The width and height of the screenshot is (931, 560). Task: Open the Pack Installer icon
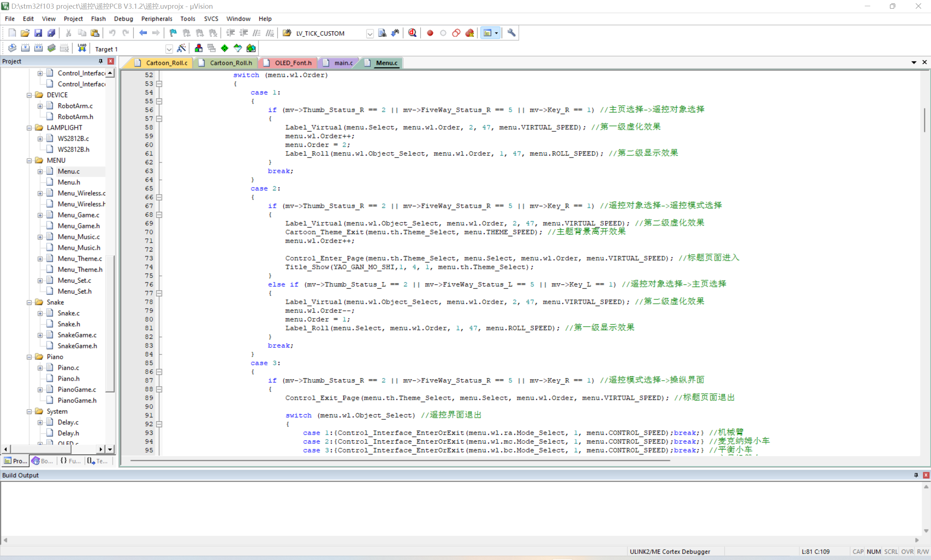point(251,48)
